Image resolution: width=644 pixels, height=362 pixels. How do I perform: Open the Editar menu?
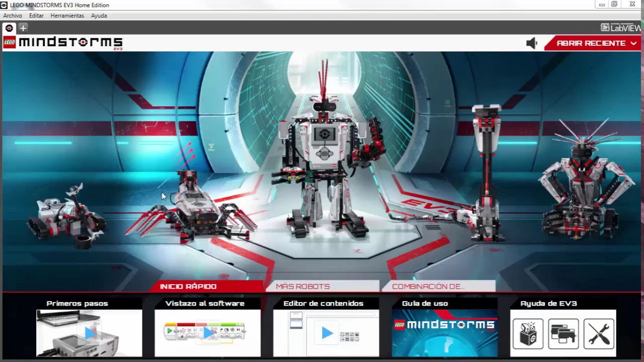[36, 16]
